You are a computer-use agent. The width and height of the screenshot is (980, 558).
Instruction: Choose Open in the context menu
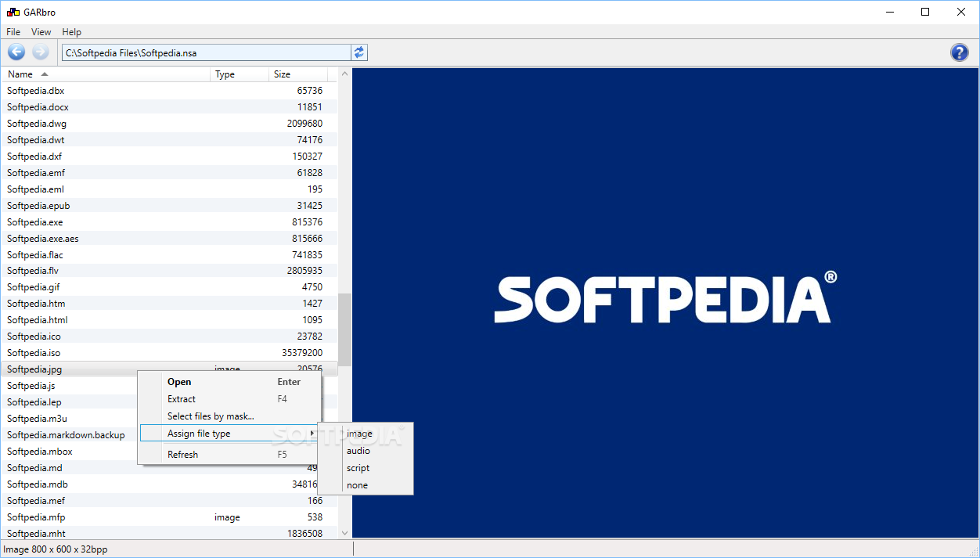point(229,382)
